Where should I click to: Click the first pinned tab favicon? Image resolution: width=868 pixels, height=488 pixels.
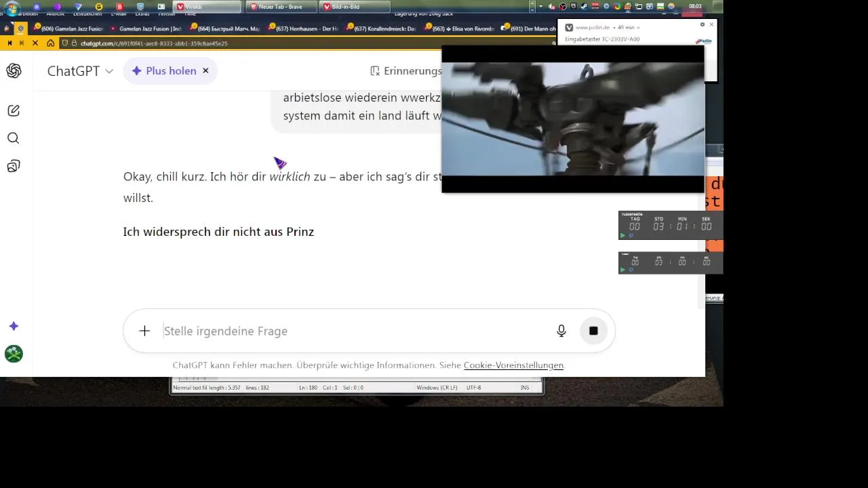7,28
